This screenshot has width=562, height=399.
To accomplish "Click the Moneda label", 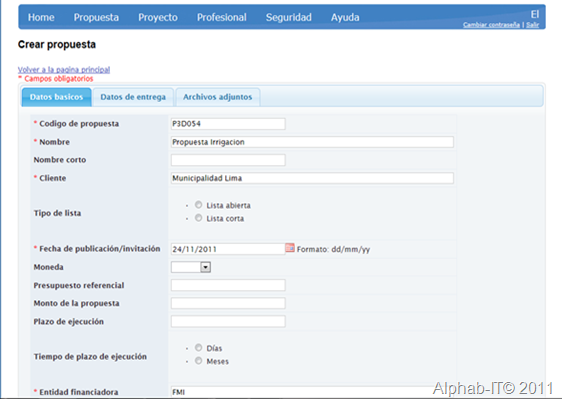I will pyautogui.click(x=48, y=267).
